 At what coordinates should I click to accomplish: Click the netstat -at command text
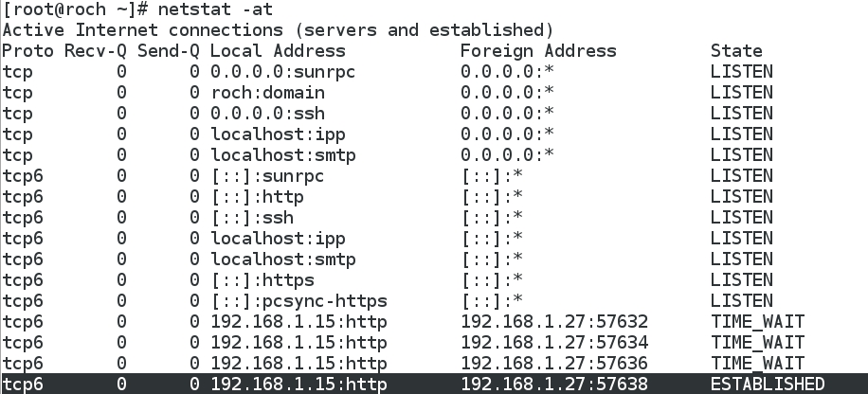pos(215,9)
